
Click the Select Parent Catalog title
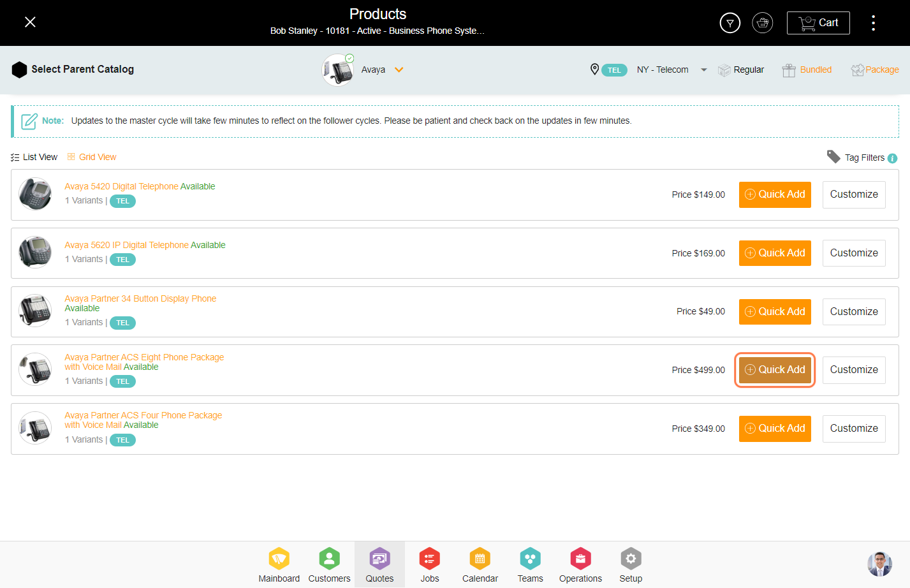[x=83, y=69]
